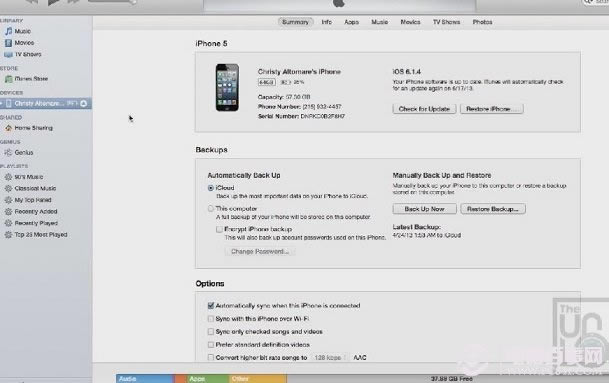Open the 90's Music playlist gear icon
609x383 pixels.
click(x=8, y=177)
